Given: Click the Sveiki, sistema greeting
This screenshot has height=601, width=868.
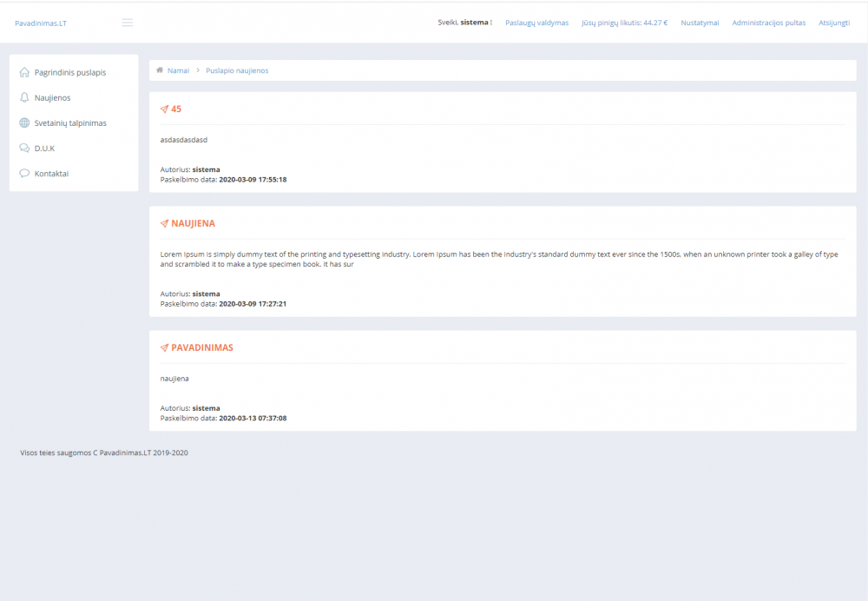Looking at the screenshot, I should [464, 23].
